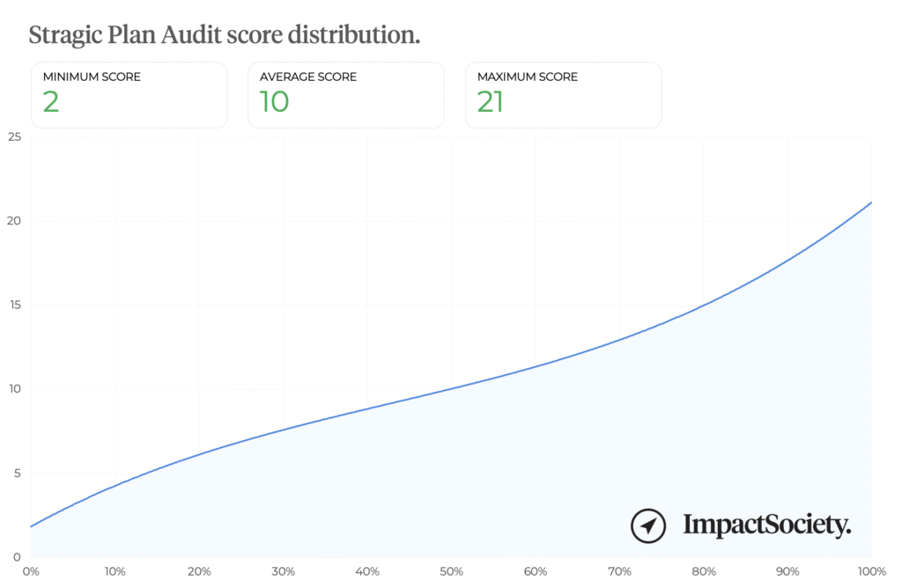This screenshot has height=588, width=902.
Task: Click the 5 label on y-axis
Action: (x=16, y=474)
